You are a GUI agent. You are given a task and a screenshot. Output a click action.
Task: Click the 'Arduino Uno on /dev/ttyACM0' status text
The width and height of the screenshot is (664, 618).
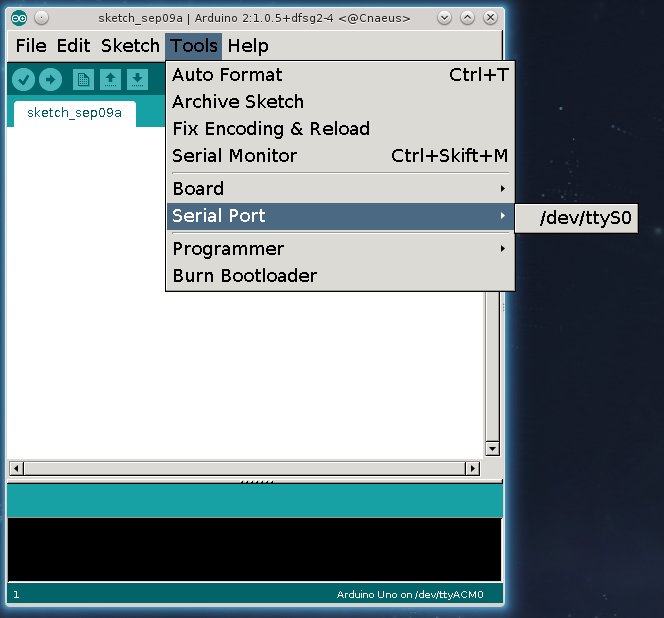pyautogui.click(x=410, y=595)
